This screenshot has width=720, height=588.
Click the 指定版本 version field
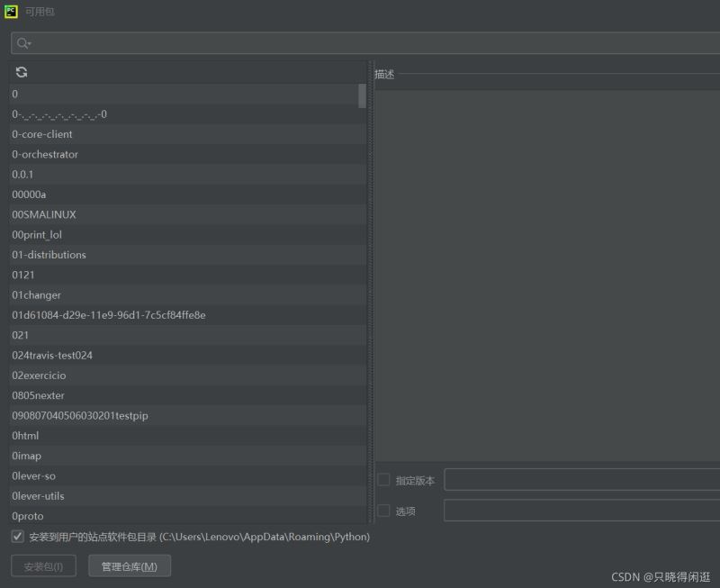[581, 480]
